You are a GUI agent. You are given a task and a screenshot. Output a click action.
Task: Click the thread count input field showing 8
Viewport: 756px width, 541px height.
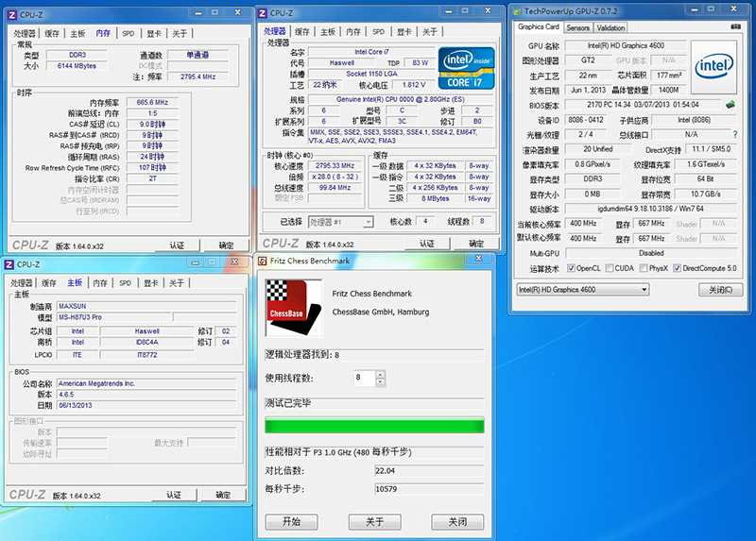coord(365,378)
